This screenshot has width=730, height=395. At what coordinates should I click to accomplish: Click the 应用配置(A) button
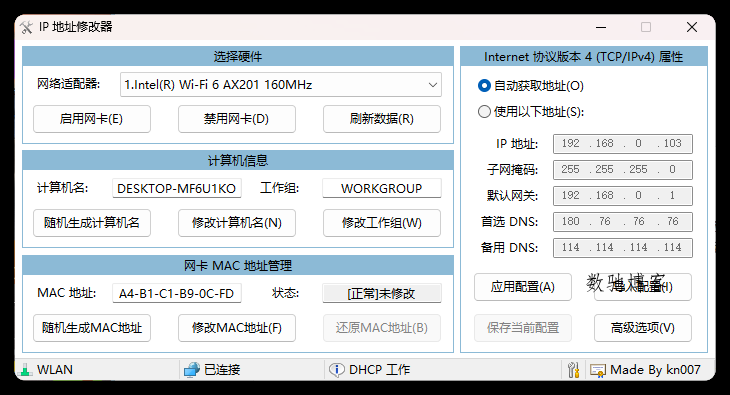point(523,287)
